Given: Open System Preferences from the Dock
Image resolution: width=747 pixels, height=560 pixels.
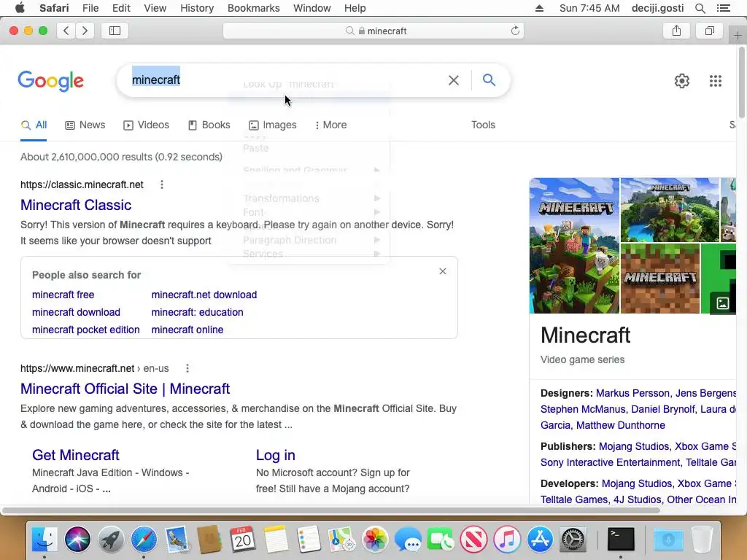Looking at the screenshot, I should [573, 540].
